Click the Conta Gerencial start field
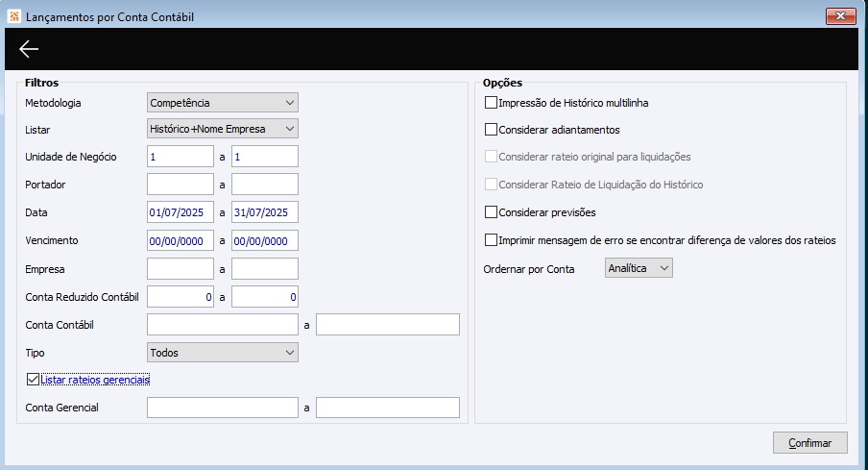 pyautogui.click(x=223, y=408)
